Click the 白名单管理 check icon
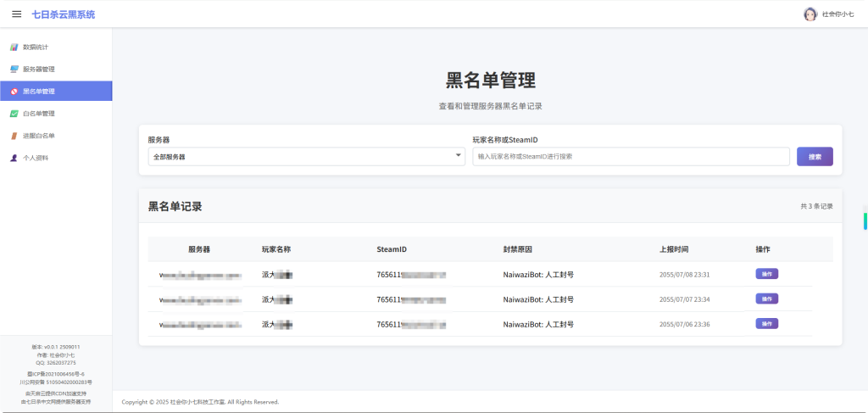This screenshot has width=868, height=413. 14,114
